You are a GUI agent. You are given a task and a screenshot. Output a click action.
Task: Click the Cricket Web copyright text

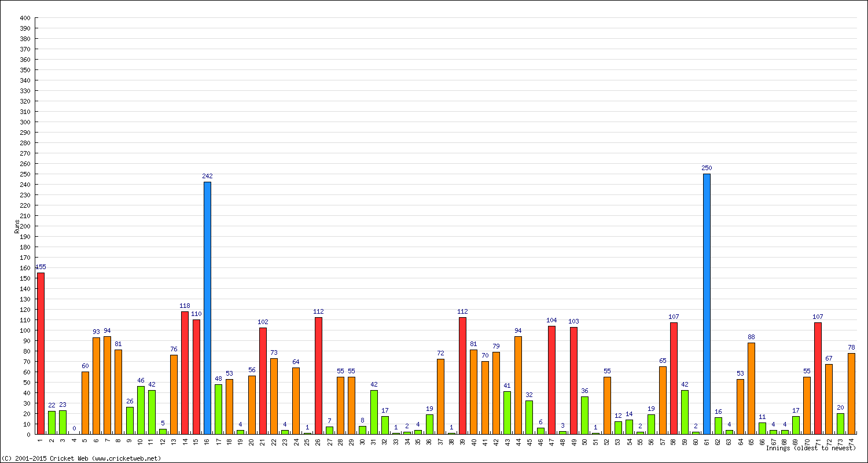pyautogui.click(x=81, y=458)
